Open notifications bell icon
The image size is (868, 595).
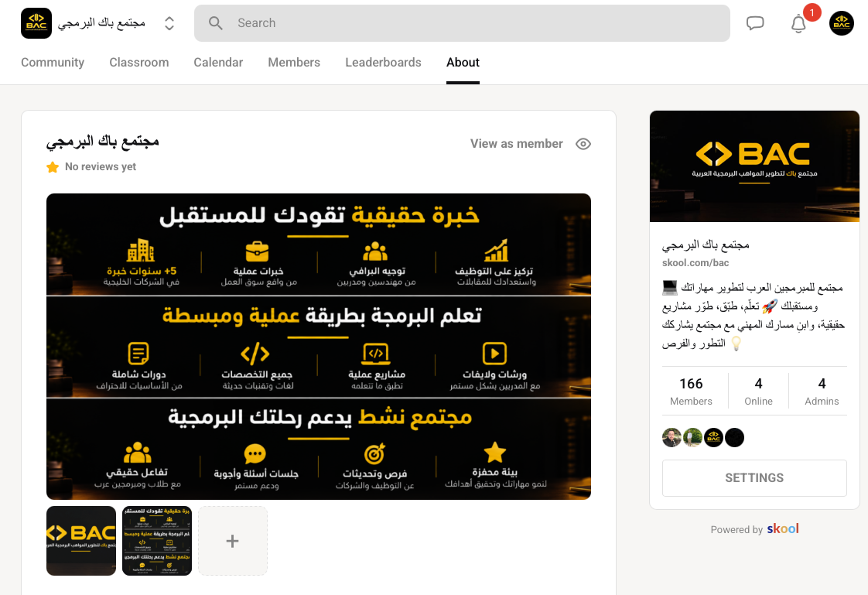(798, 24)
